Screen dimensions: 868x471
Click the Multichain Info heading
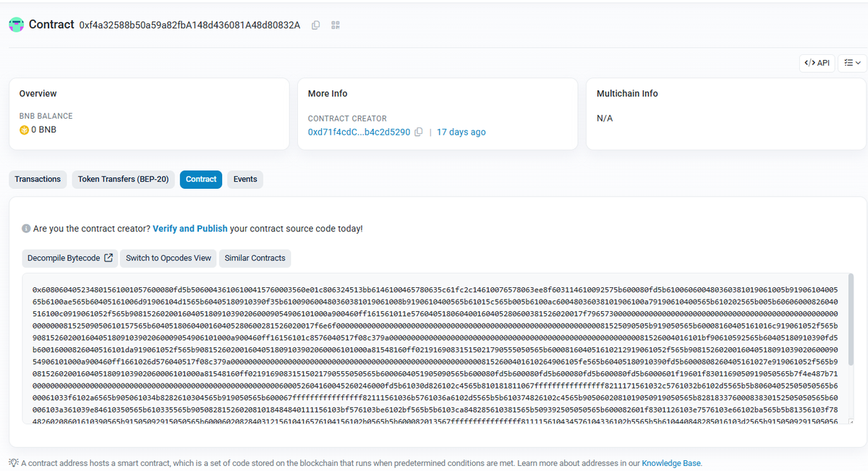(x=627, y=93)
